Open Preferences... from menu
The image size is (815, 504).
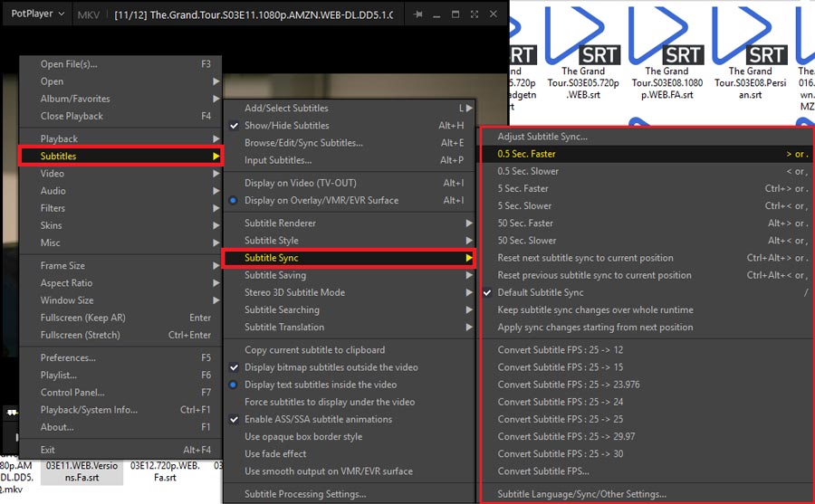(x=120, y=357)
